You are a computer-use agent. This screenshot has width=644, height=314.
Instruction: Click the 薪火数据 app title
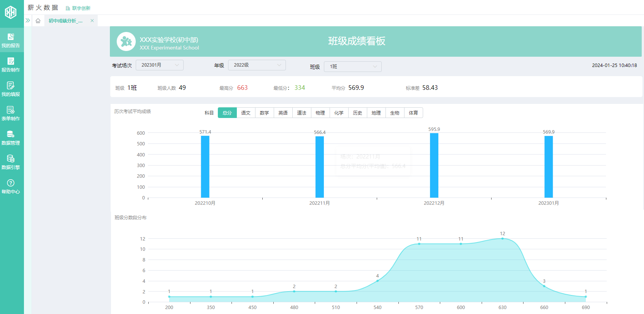(43, 8)
